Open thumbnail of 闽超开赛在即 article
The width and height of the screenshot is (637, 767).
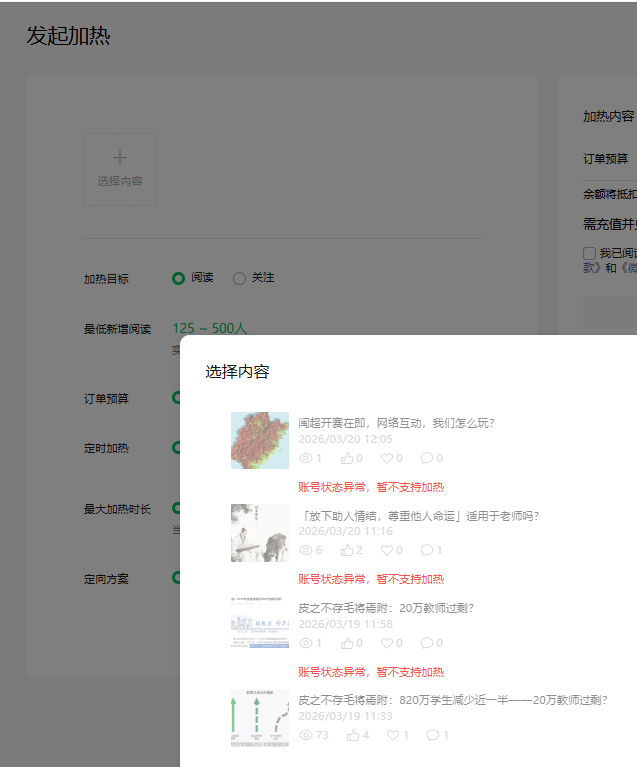coord(260,440)
